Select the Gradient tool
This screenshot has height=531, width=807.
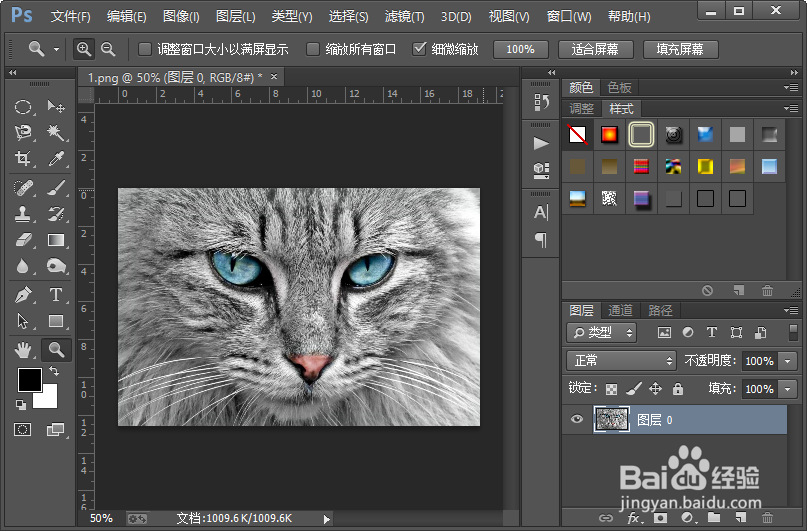click(56, 240)
